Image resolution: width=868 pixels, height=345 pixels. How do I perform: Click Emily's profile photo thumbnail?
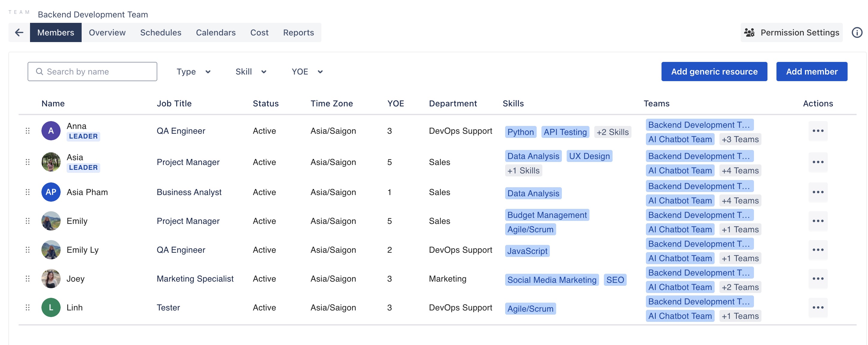tap(51, 221)
